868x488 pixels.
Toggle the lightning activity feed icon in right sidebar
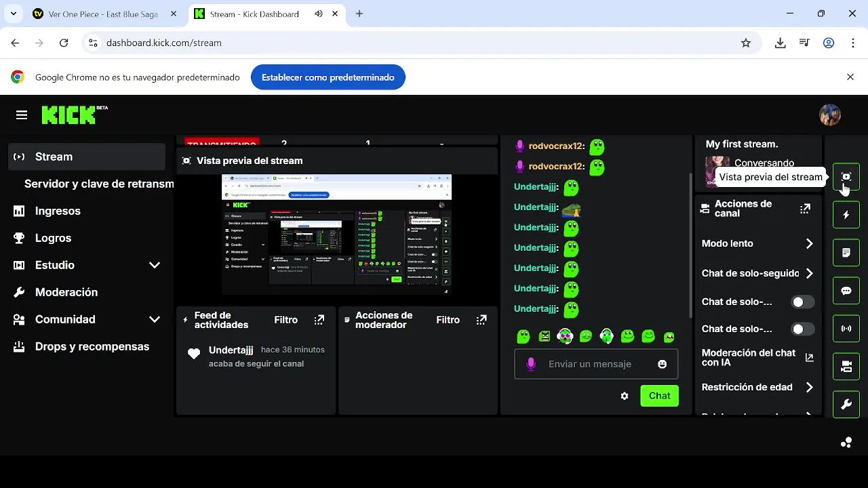coord(846,215)
